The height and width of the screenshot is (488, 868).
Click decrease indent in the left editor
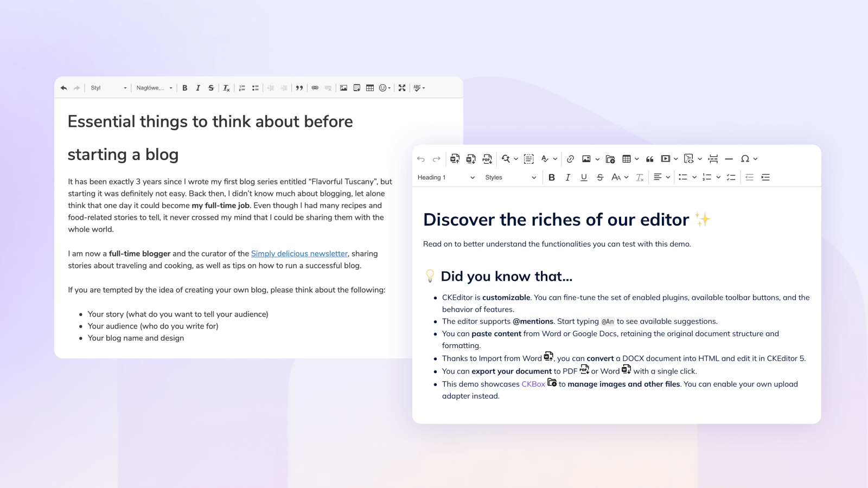(x=271, y=88)
